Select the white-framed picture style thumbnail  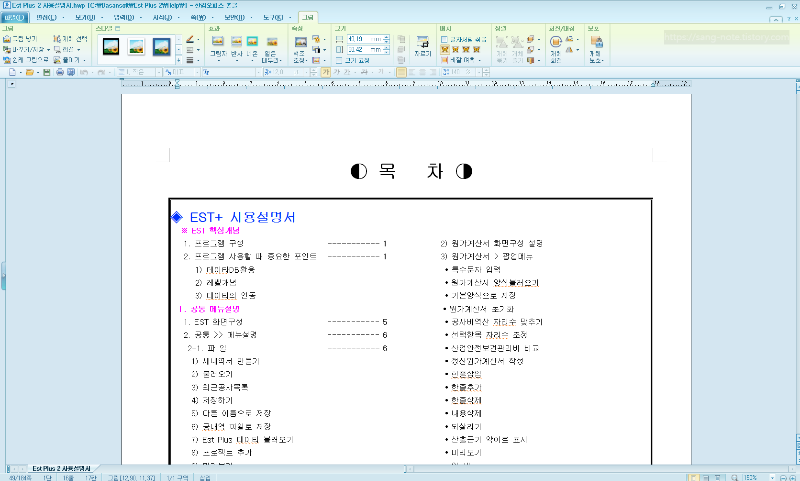(x=136, y=47)
